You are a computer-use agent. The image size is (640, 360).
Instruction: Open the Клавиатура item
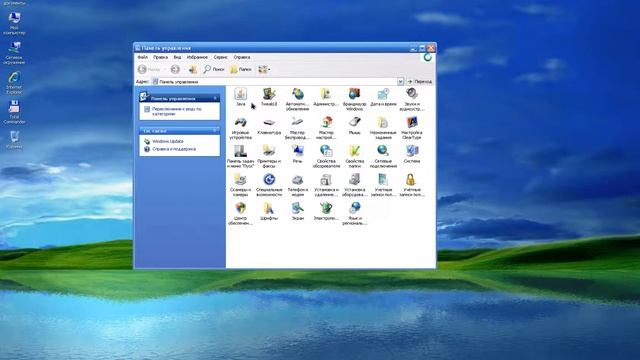coord(269,126)
